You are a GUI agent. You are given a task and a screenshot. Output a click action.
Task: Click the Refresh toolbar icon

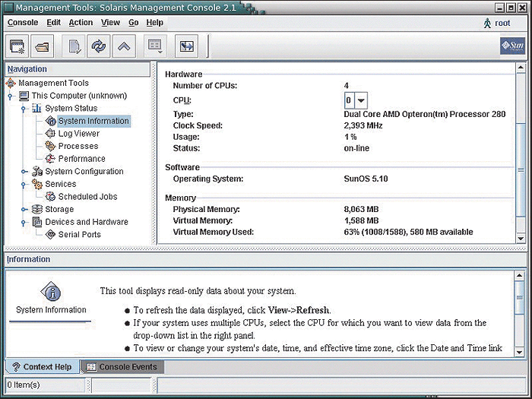pyautogui.click(x=99, y=46)
